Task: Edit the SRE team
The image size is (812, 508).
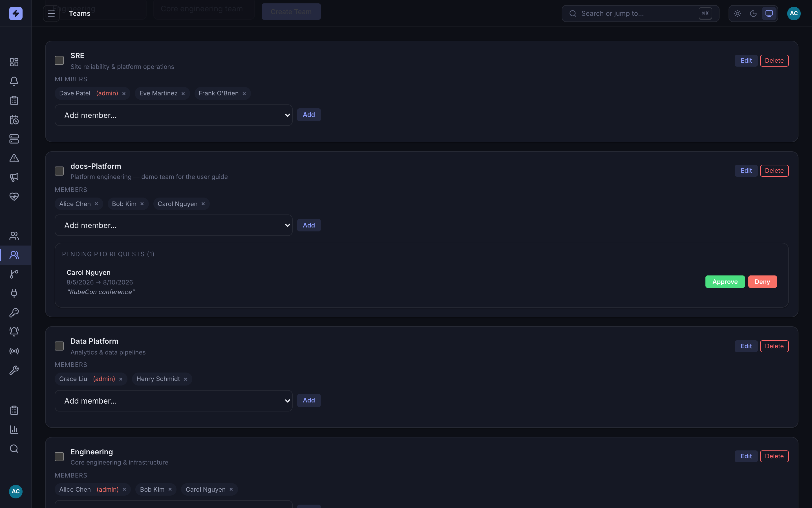Action: pyautogui.click(x=746, y=61)
